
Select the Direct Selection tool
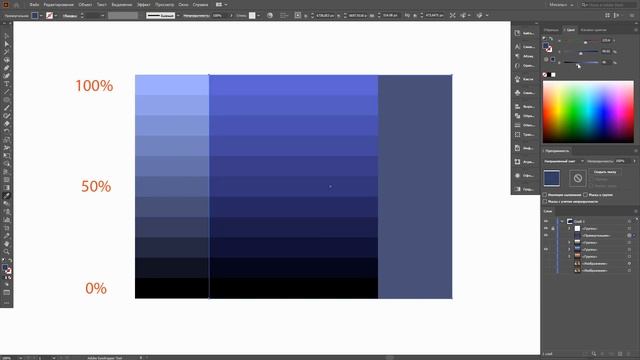click(x=7, y=44)
